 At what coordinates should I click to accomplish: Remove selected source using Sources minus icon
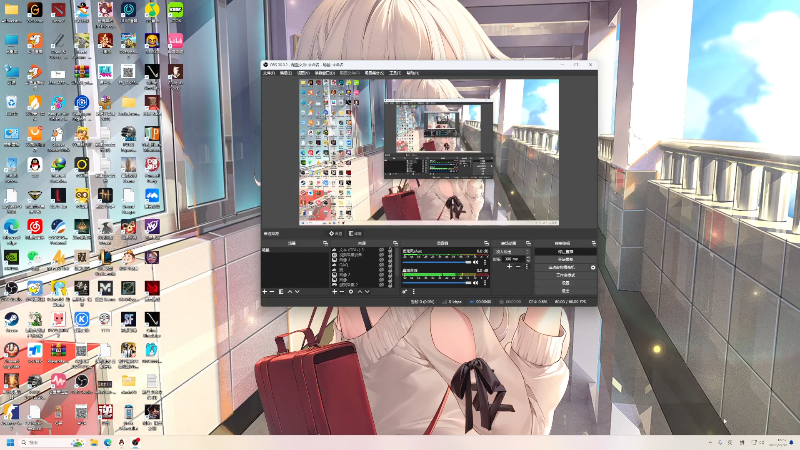pos(342,292)
